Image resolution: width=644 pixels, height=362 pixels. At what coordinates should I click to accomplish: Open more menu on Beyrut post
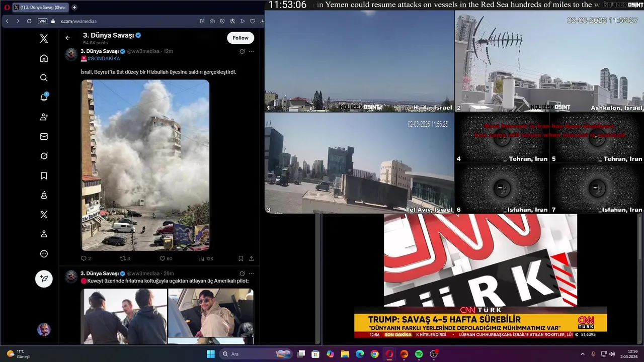[251, 51]
